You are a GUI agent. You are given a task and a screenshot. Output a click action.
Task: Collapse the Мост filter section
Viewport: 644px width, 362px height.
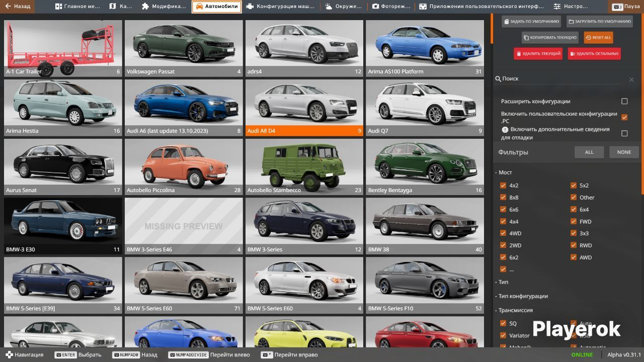click(x=504, y=172)
